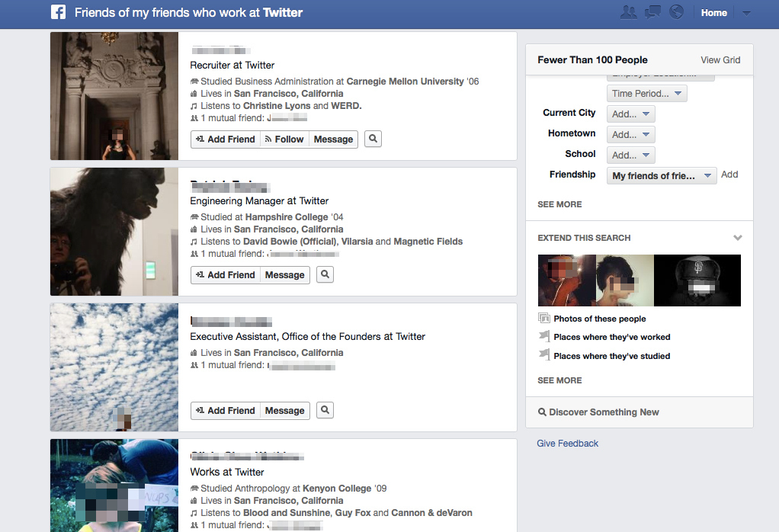Add the Twitter Recruiter as friend
This screenshot has height=532, width=779.
coord(226,139)
